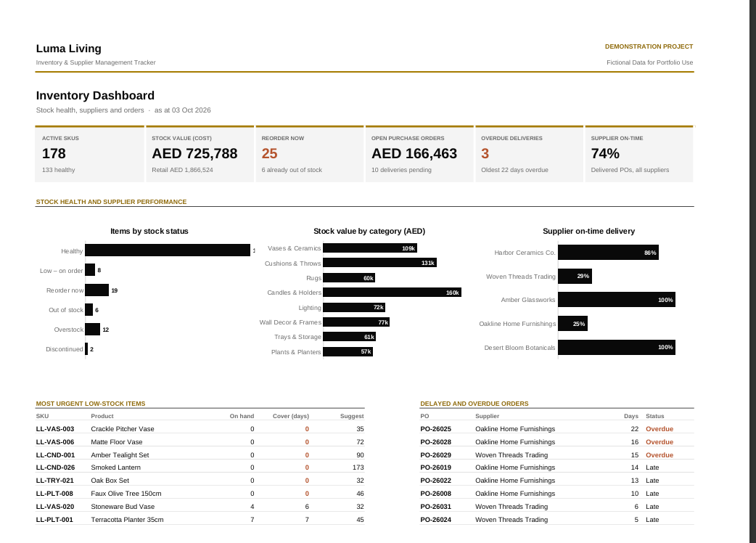
Task: Click the Plants & Planters label
Action: pos(296,352)
